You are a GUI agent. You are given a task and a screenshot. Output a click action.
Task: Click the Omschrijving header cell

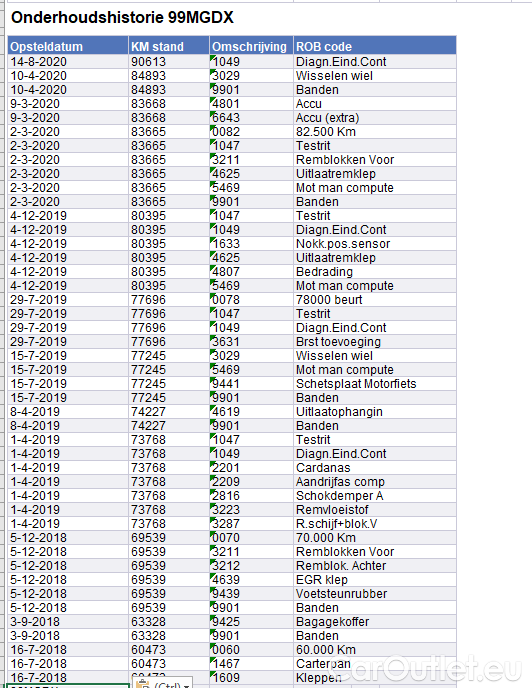click(x=251, y=47)
